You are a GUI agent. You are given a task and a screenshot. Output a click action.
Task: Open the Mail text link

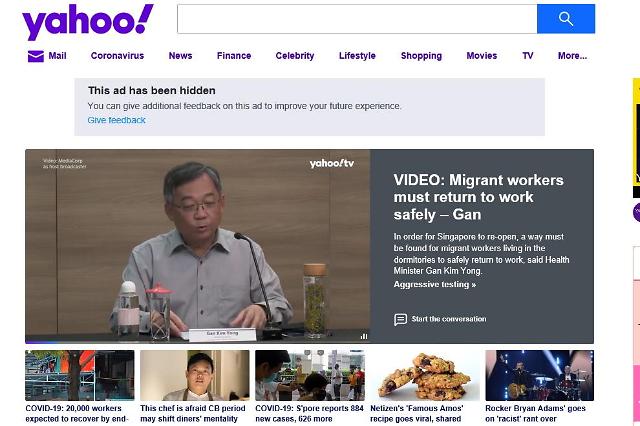tap(57, 55)
